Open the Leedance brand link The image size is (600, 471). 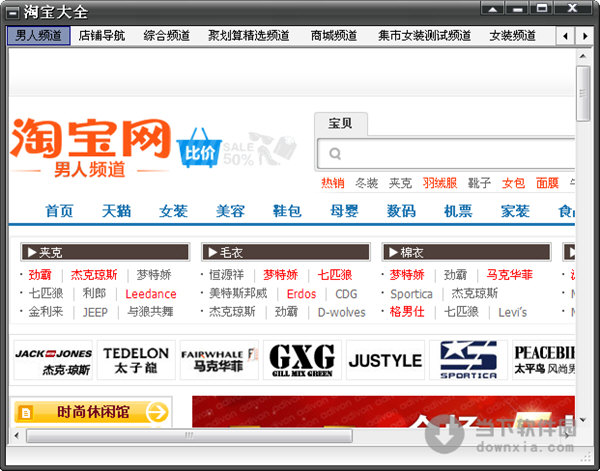pos(151,294)
